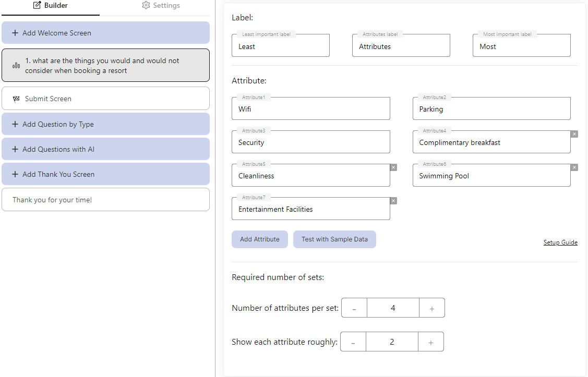Open the Setup Guide link

tap(560, 242)
